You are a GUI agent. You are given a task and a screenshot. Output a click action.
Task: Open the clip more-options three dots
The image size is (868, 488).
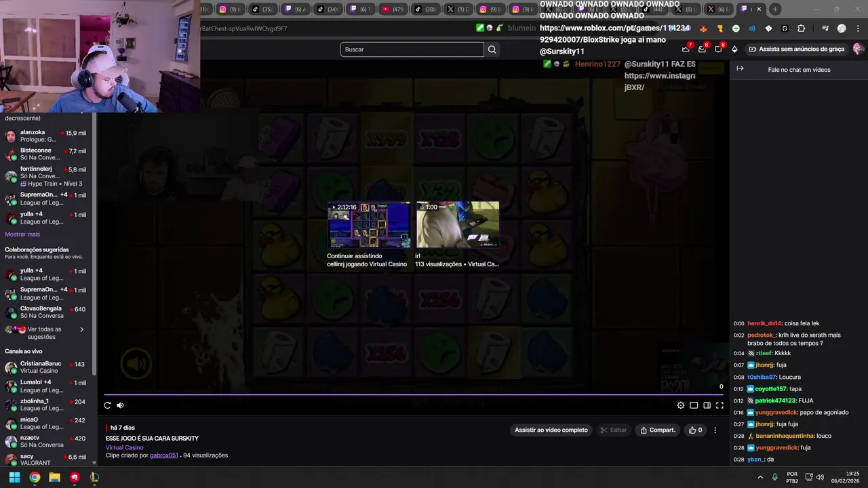(x=715, y=430)
